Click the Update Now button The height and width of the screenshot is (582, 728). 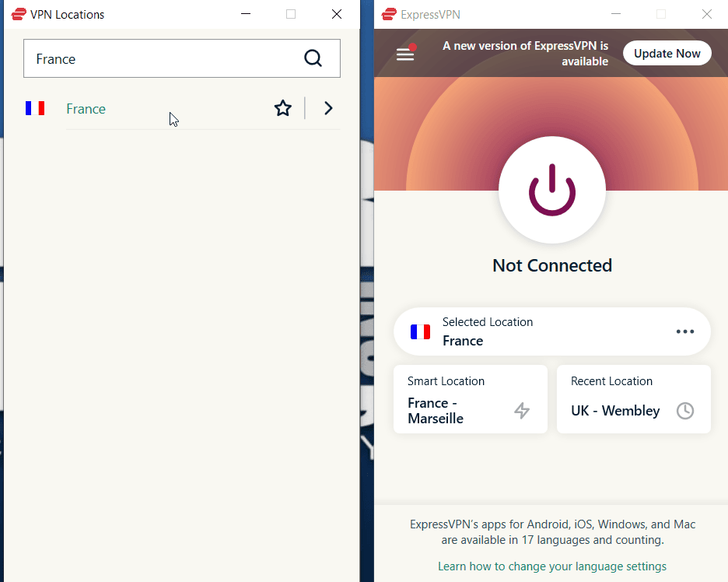[x=667, y=53]
